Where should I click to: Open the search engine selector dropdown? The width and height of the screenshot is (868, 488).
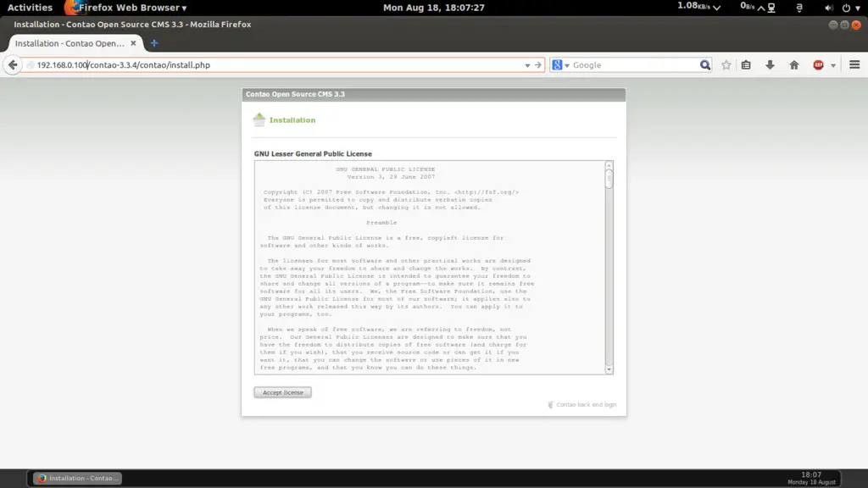560,64
